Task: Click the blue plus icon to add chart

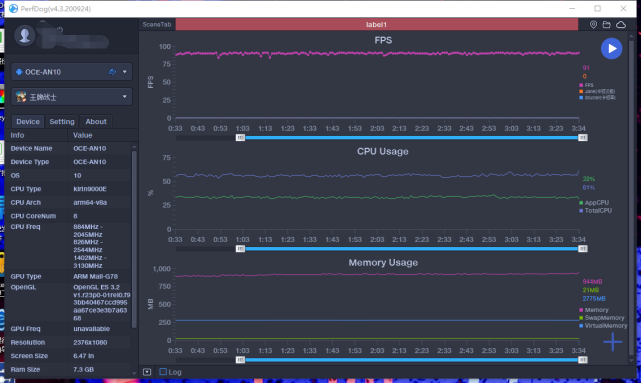Action: 612,342
